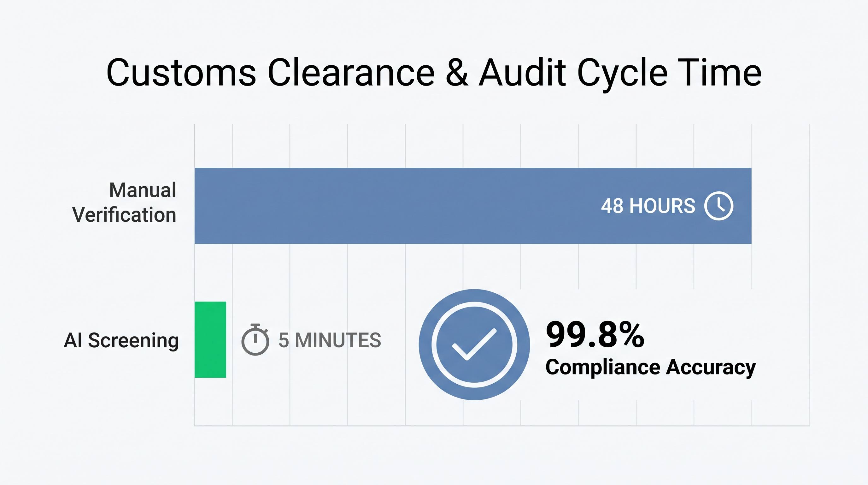Click the word Audit in the title
The image size is (868, 485).
tap(522, 73)
